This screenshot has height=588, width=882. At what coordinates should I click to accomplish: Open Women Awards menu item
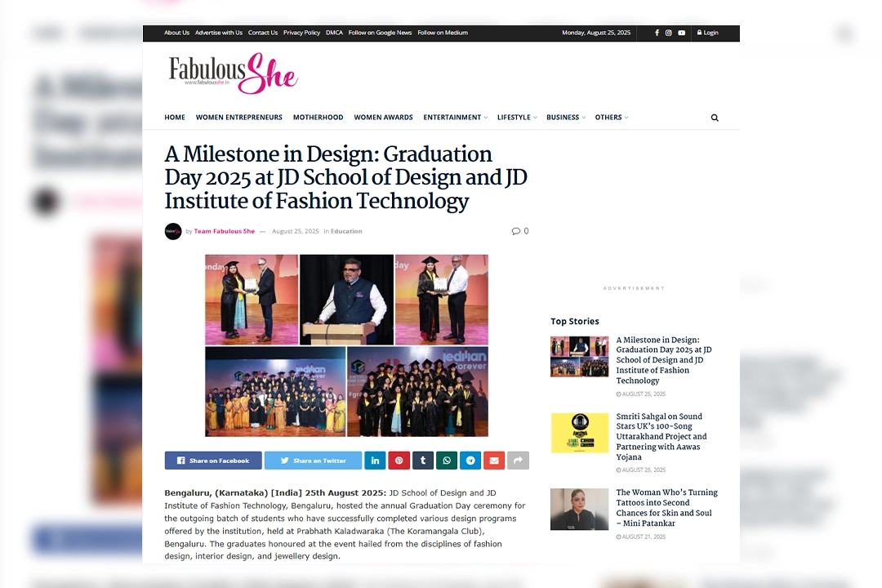pyautogui.click(x=383, y=118)
